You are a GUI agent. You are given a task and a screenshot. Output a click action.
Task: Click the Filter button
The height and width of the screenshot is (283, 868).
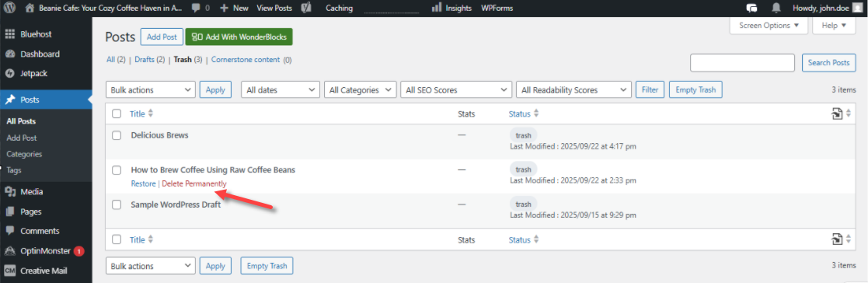click(650, 89)
